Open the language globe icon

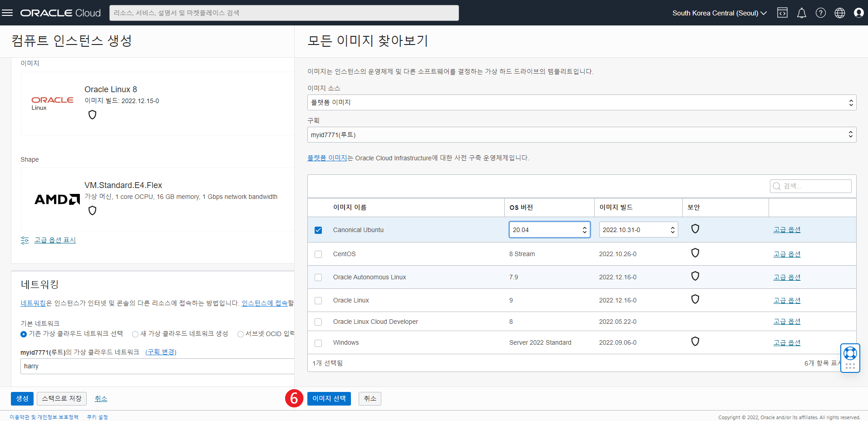(x=840, y=13)
